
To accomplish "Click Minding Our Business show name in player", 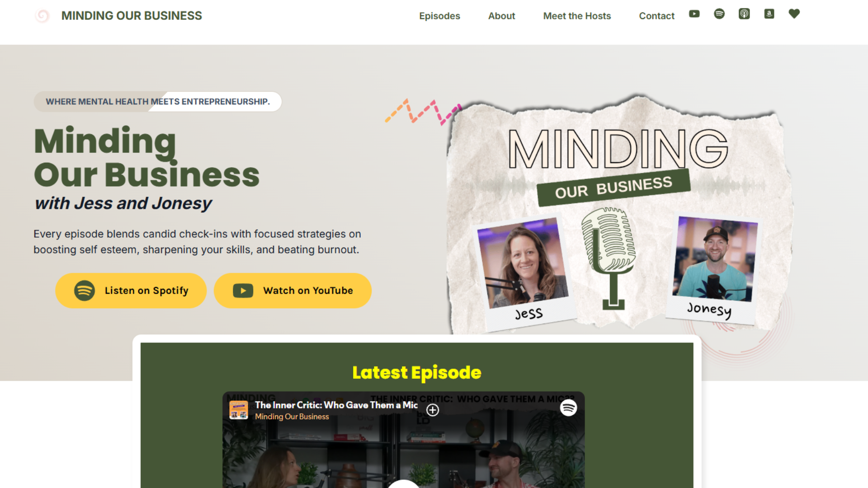I will click(x=292, y=417).
